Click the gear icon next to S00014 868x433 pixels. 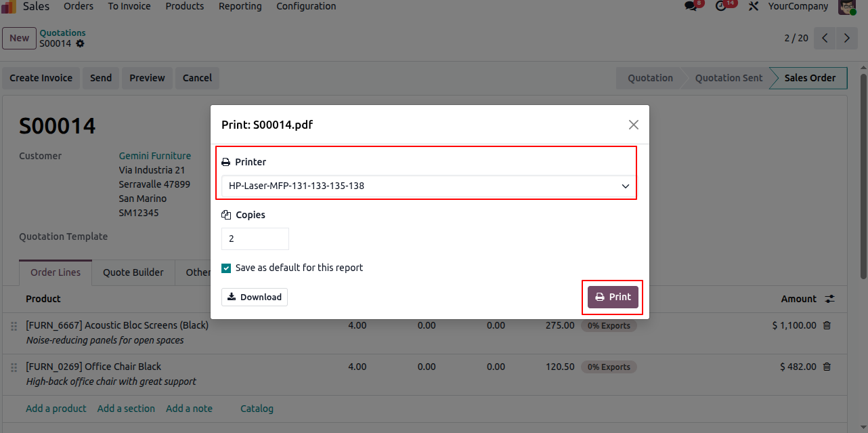coord(80,43)
